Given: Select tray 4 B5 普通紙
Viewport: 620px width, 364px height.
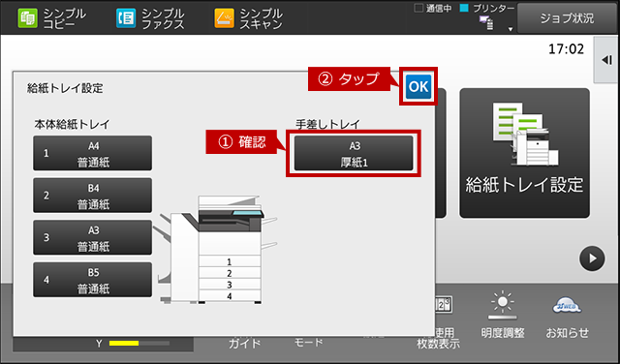Looking at the screenshot, I should point(93,280).
